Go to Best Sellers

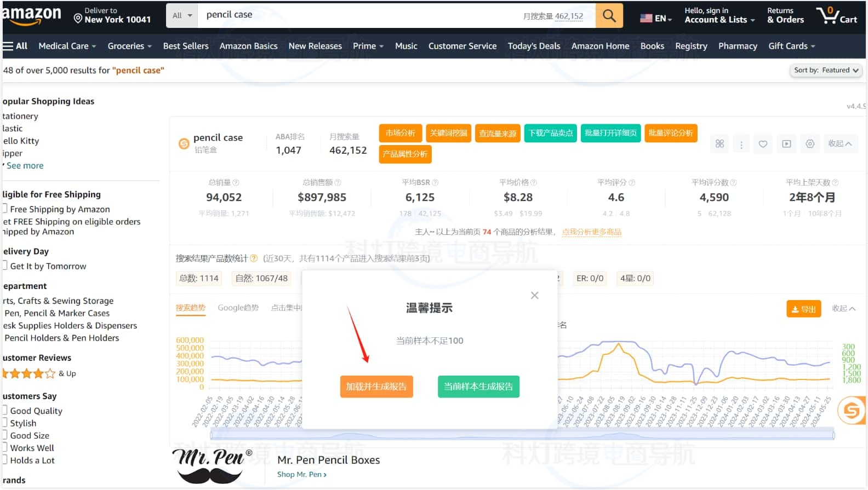tap(186, 46)
